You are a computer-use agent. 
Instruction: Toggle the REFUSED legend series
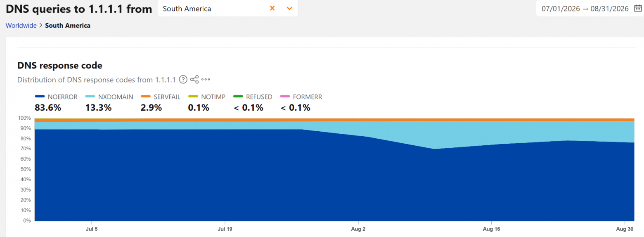(x=253, y=97)
